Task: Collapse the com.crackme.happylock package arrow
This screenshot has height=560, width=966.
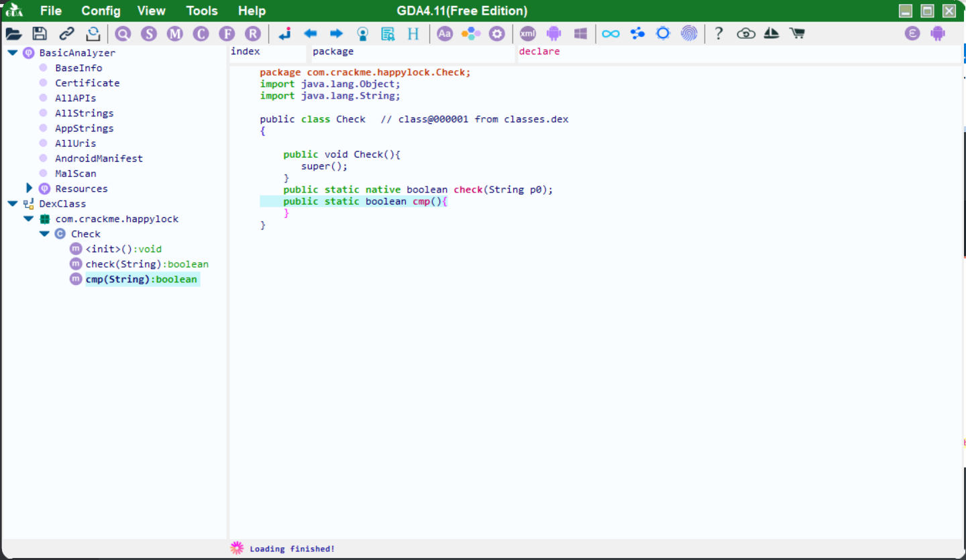Action: [29, 219]
